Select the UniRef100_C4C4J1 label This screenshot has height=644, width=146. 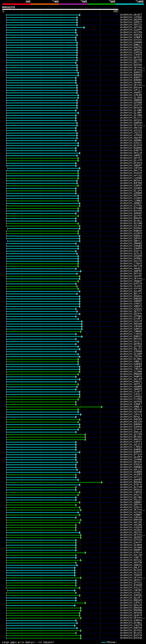pos(131,414)
